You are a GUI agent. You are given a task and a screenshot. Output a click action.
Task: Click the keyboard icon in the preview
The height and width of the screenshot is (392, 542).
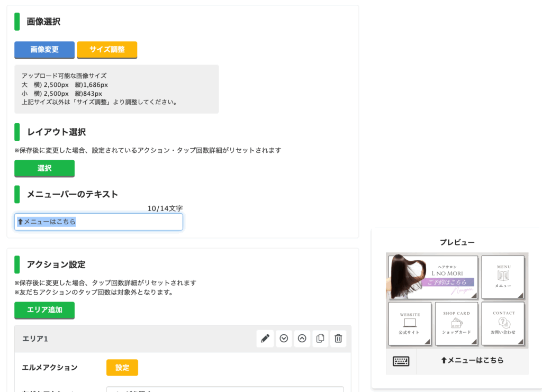401,361
